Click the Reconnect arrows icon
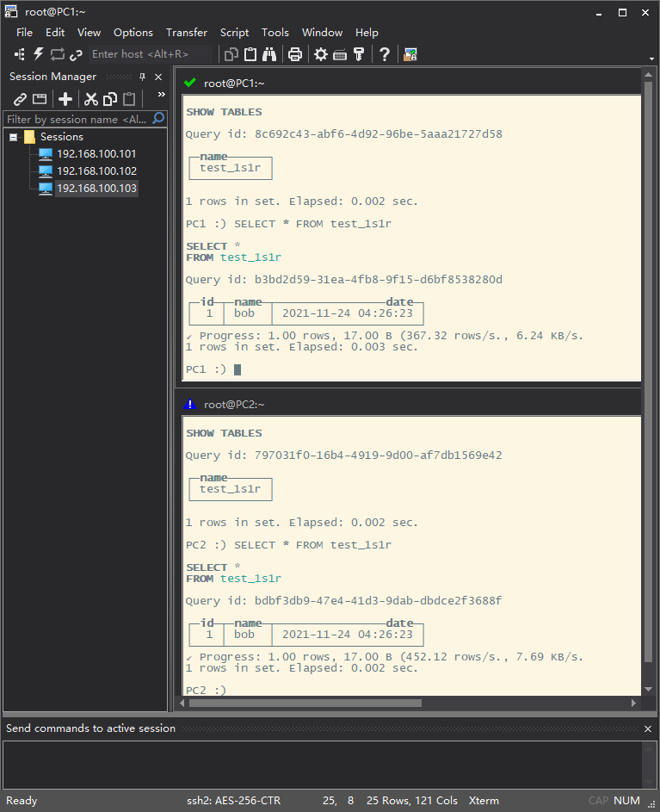The height and width of the screenshot is (812, 660). (57, 54)
